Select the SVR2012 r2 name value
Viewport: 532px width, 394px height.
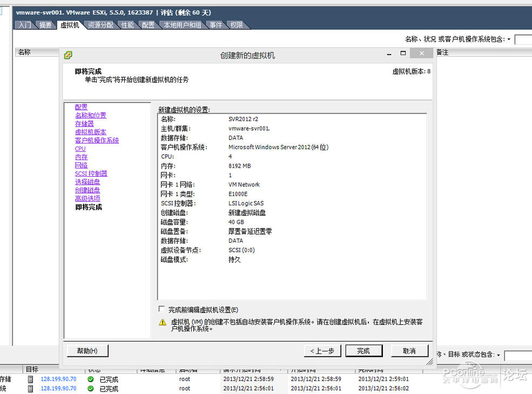click(x=243, y=119)
